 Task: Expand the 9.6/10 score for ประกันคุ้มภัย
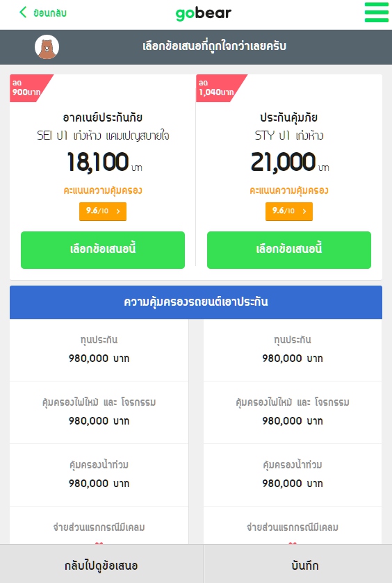[289, 211]
